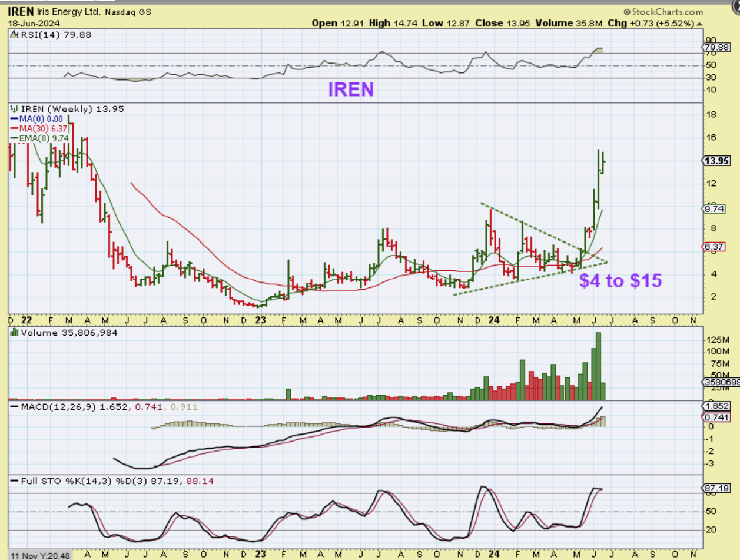740x560 pixels.
Task: Click the 0.741 signal tag on the right axis
Action: tap(716, 417)
